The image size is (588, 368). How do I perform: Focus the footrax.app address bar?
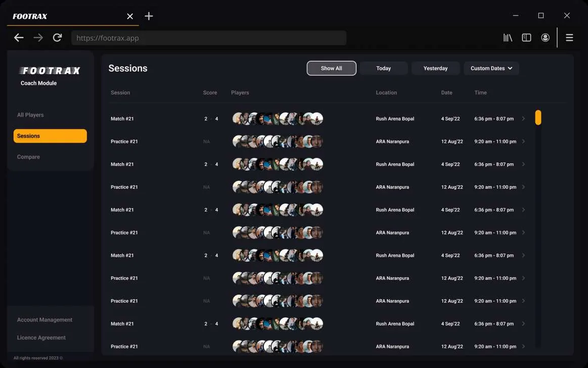point(209,38)
